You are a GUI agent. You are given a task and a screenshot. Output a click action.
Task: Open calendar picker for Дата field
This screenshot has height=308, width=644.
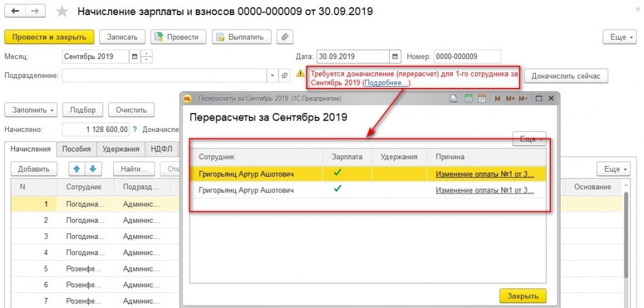click(x=394, y=57)
